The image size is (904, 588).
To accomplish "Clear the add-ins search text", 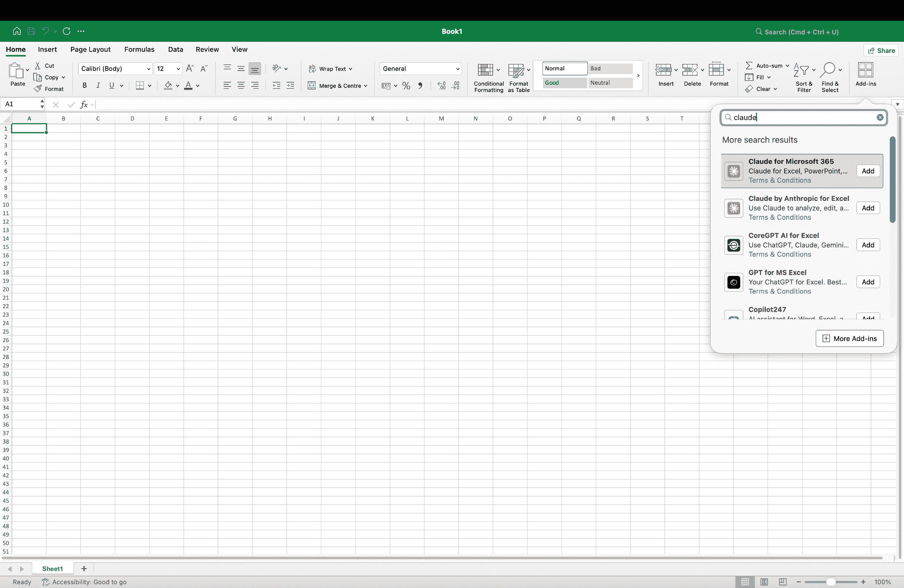I will pos(880,117).
